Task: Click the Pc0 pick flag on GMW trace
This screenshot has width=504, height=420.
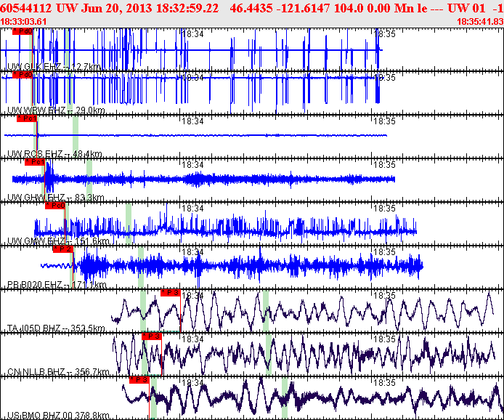Action: point(54,206)
